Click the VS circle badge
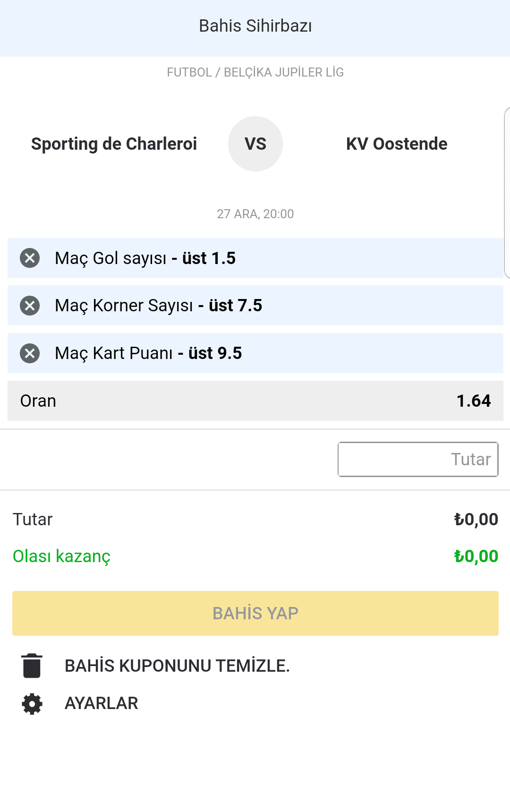This screenshot has height=812, width=510. click(x=255, y=144)
